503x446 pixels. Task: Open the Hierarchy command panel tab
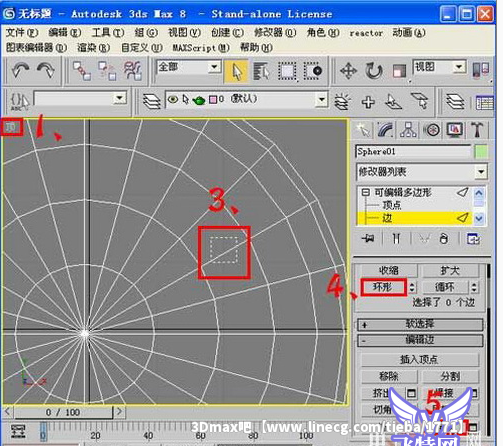[x=408, y=130]
